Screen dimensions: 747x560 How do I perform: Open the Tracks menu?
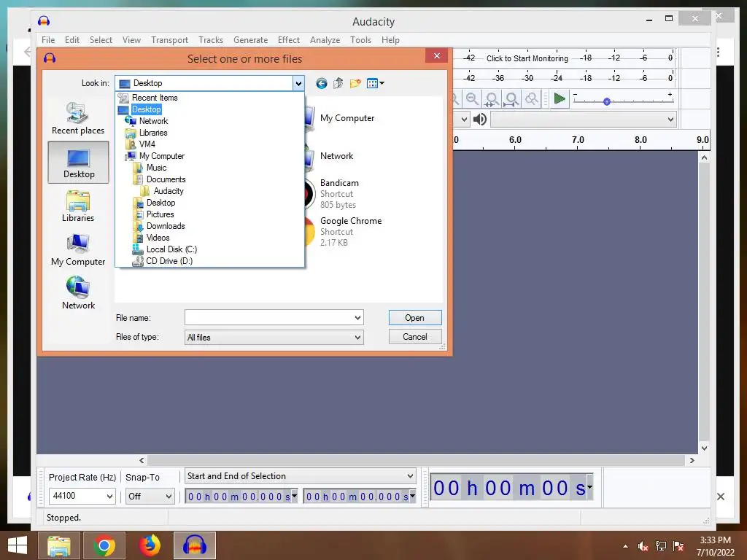211,40
